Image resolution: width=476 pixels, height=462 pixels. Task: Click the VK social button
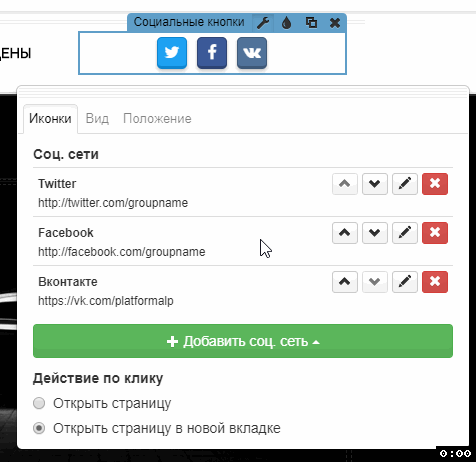pyautogui.click(x=252, y=53)
